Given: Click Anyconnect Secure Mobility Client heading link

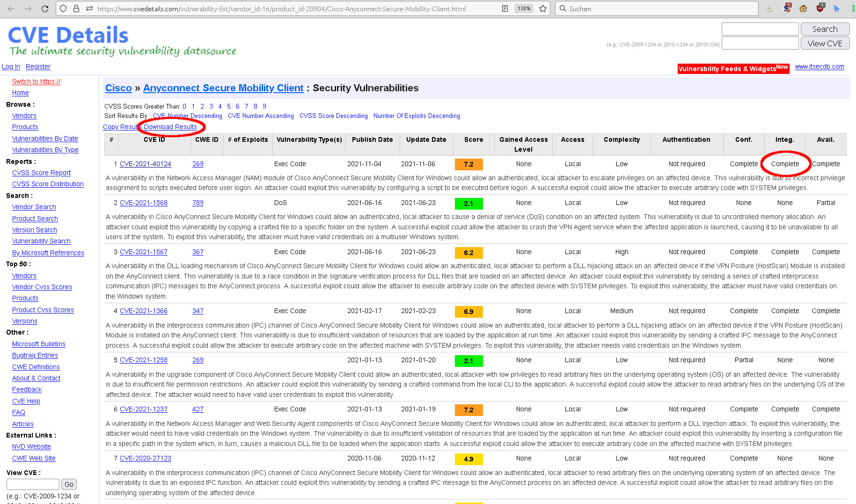Looking at the screenshot, I should 223,88.
